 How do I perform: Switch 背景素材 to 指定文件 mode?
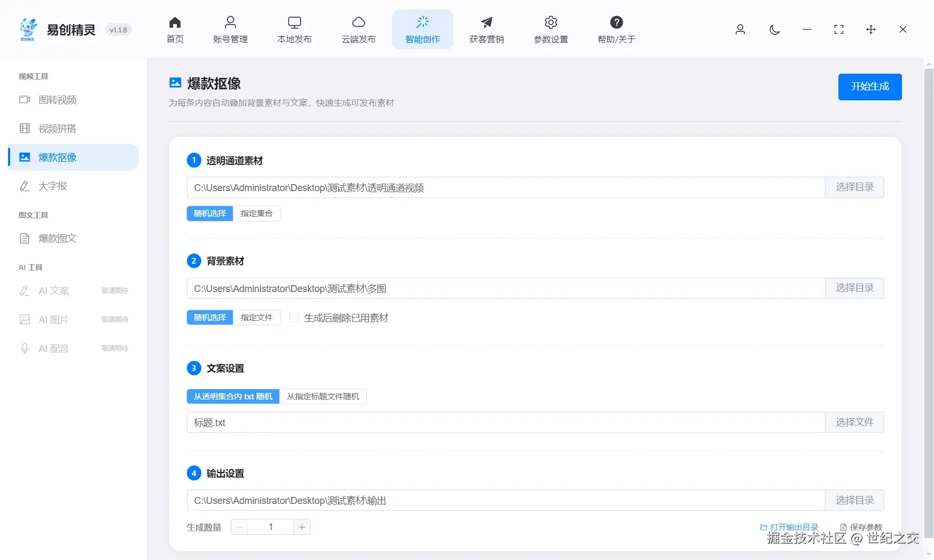coord(257,317)
